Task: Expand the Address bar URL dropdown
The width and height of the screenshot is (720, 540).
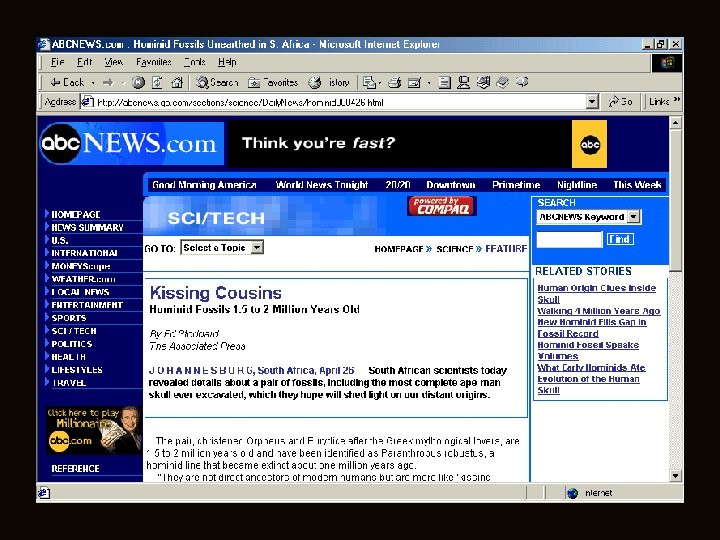Action: click(593, 101)
